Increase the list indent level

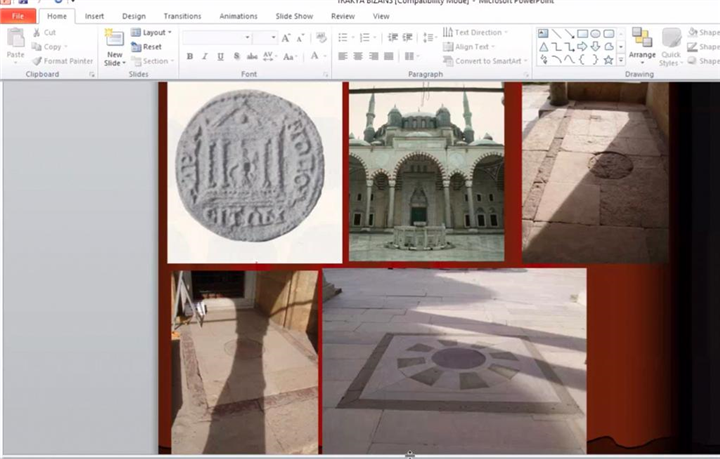point(407,38)
